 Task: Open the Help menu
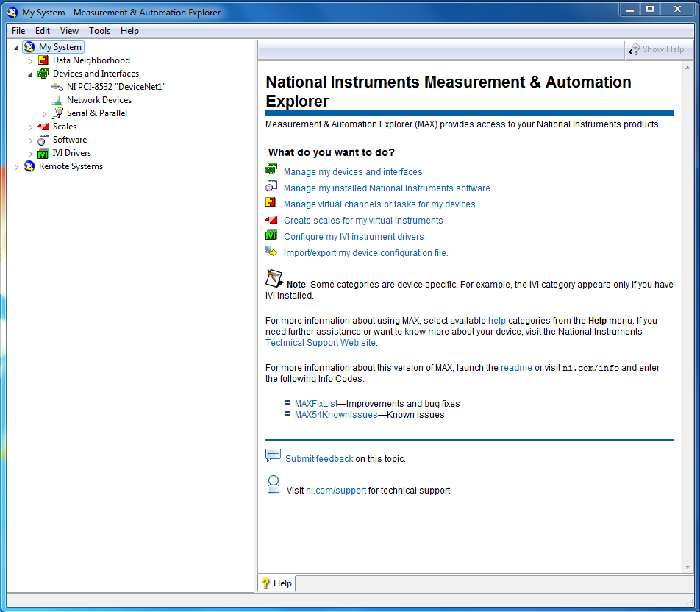tap(129, 31)
